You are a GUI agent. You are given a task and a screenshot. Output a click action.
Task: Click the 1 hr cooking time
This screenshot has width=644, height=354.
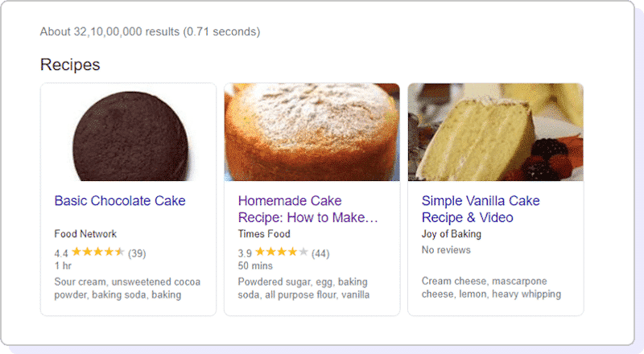click(x=63, y=265)
